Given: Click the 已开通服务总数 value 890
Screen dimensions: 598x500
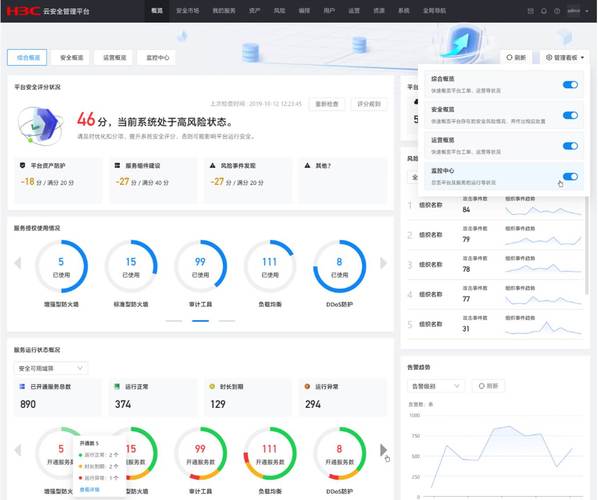Looking at the screenshot, I should pyautogui.click(x=28, y=404).
